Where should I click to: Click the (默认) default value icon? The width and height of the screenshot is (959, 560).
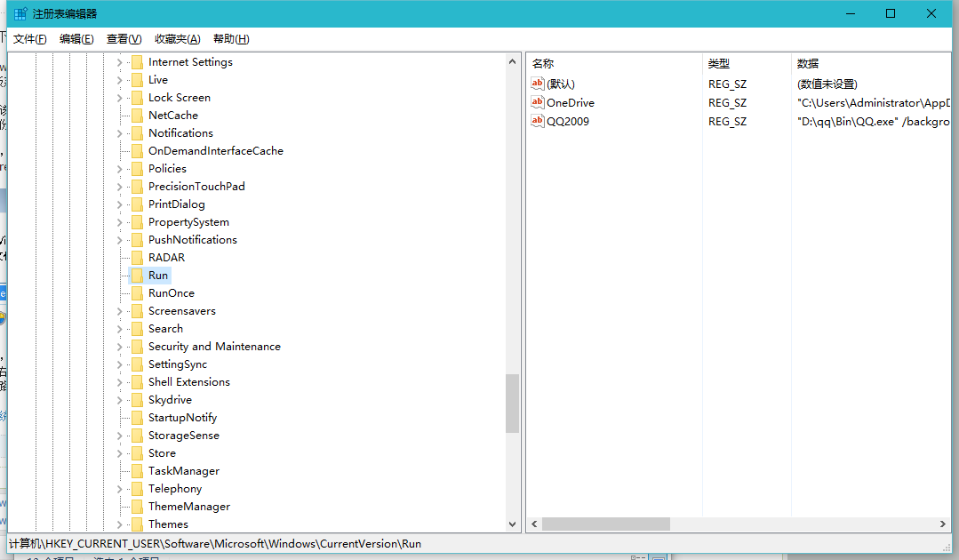(538, 84)
